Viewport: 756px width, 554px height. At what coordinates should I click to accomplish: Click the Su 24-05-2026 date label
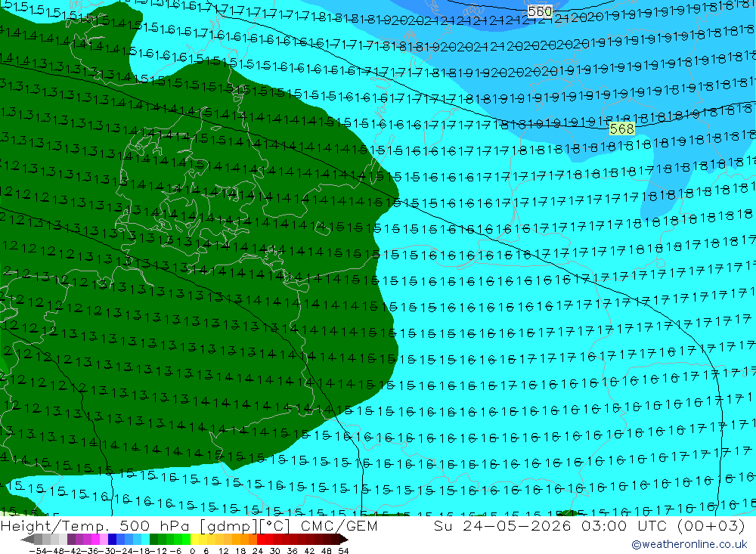(502, 525)
